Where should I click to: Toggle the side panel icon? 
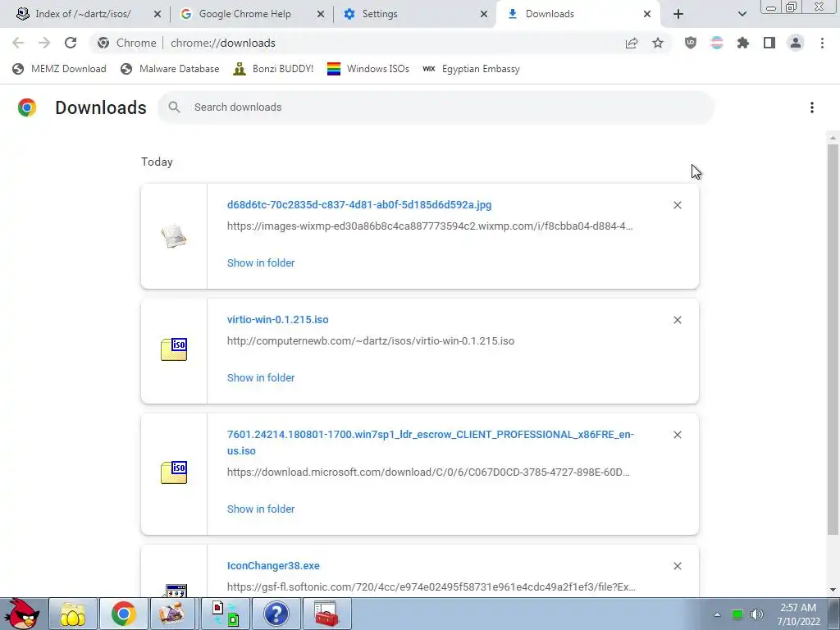point(769,43)
